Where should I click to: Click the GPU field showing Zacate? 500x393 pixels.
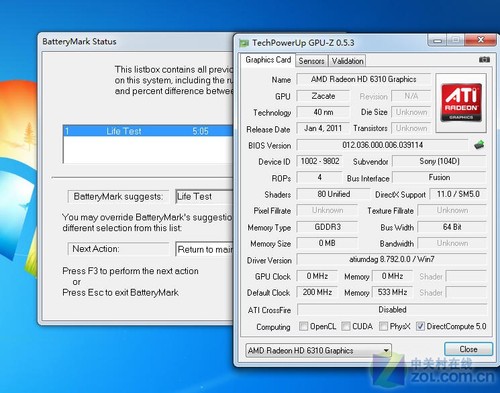click(323, 96)
